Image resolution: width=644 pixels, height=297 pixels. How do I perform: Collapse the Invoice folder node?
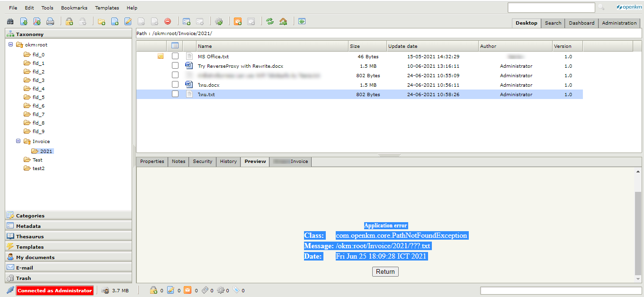[x=18, y=141]
